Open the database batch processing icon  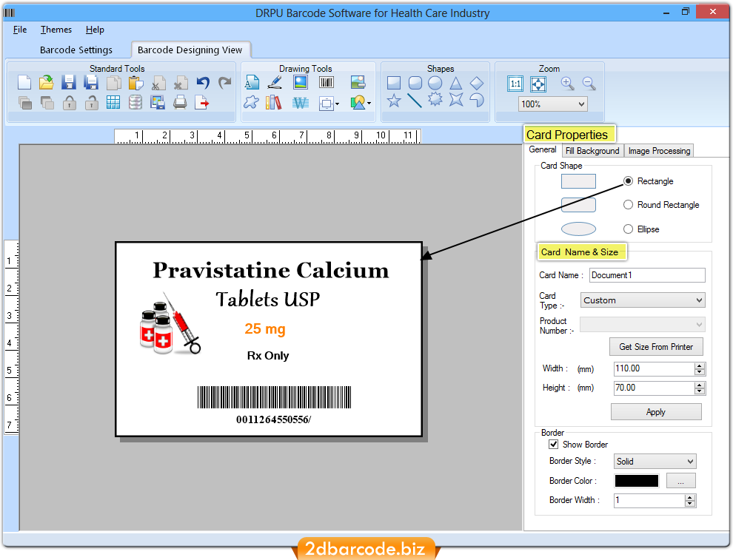[x=135, y=102]
